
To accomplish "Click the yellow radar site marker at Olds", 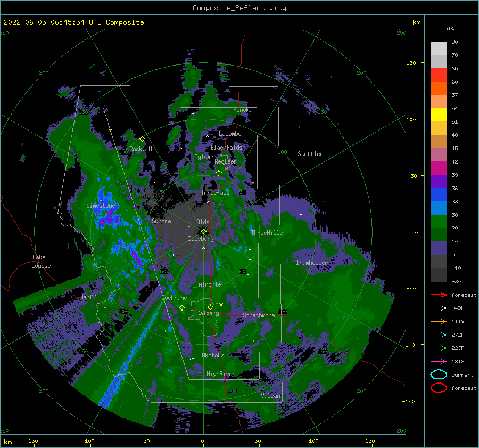I will click(x=203, y=232).
